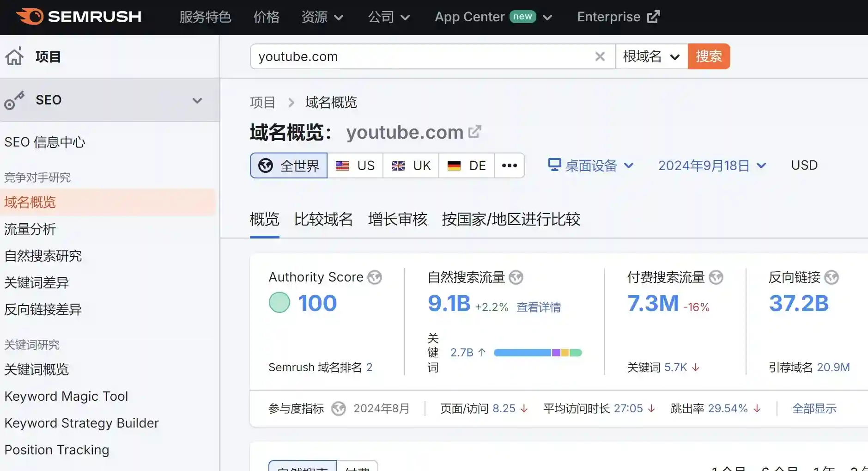The width and height of the screenshot is (868, 471).
Task: Clear the youtube.com search field
Action: [x=600, y=56]
